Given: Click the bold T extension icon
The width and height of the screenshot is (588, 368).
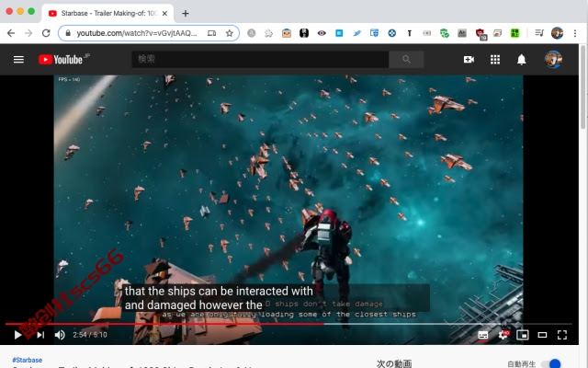Looking at the screenshot, I should pos(410,33).
